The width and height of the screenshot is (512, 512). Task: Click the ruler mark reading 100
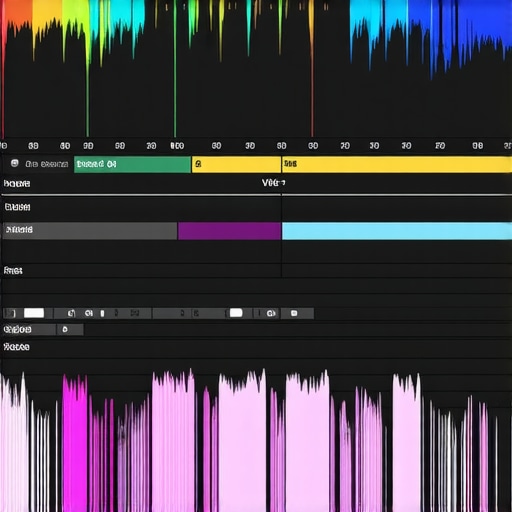[177, 146]
